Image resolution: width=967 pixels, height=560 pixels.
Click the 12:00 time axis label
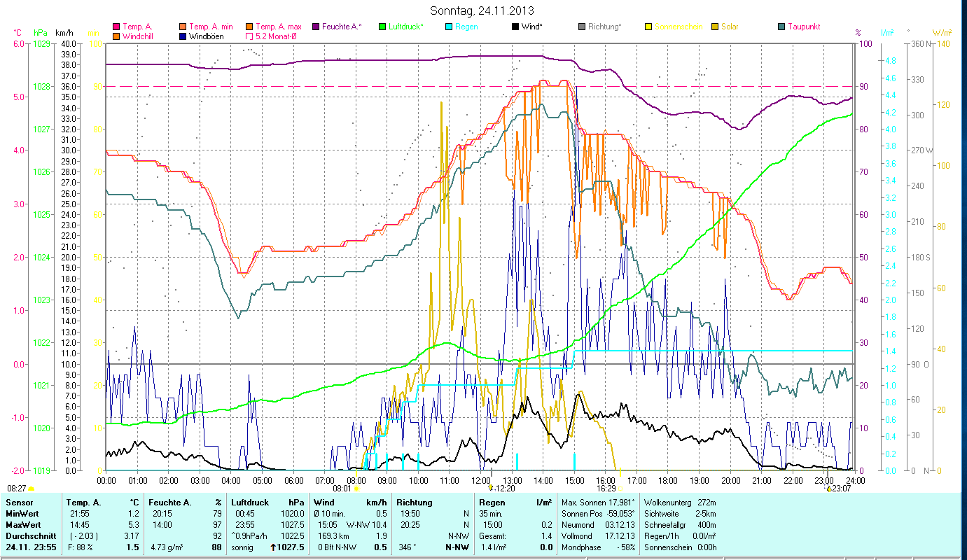click(481, 481)
